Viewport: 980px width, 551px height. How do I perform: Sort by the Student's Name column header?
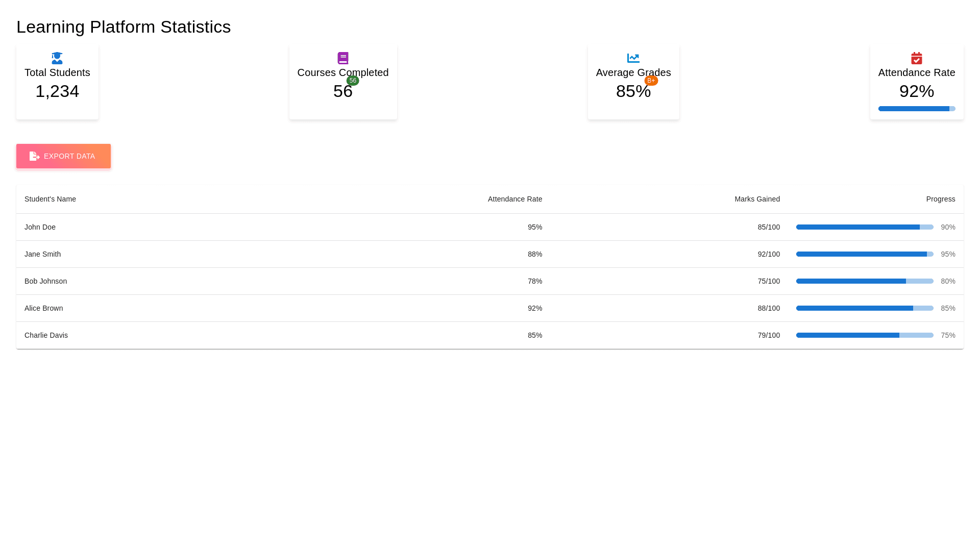[x=50, y=199]
